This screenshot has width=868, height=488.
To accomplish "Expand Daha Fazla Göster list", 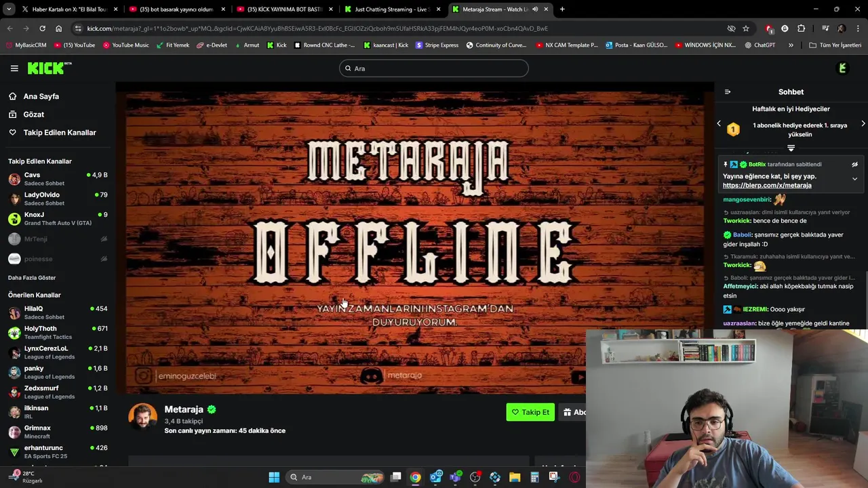I will coord(32,278).
